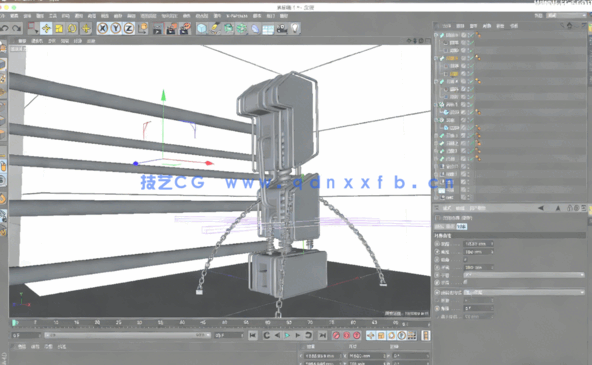Select the Live Selection tool
The image size is (592, 365).
(33, 28)
